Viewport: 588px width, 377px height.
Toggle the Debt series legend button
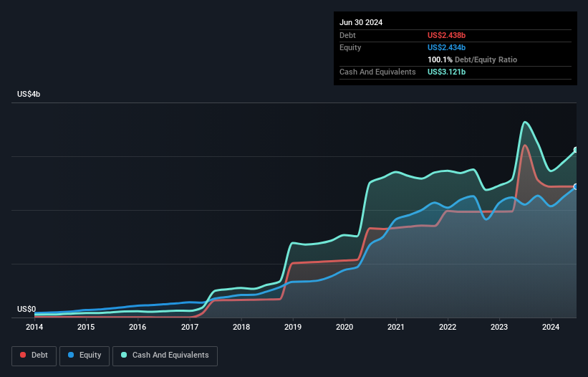pyautogui.click(x=34, y=355)
